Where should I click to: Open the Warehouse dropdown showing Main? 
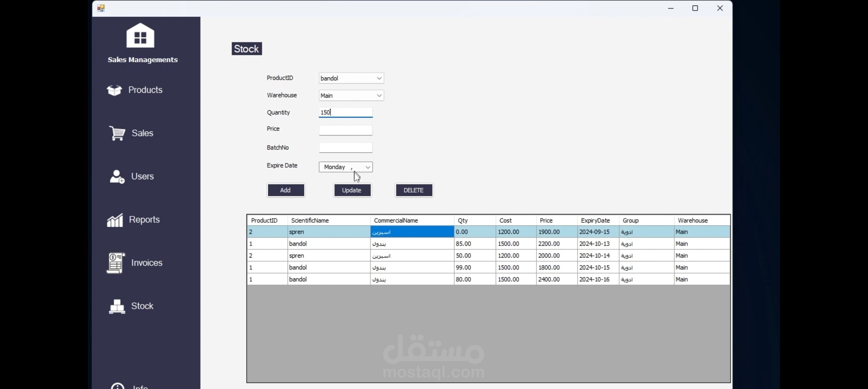(379, 95)
